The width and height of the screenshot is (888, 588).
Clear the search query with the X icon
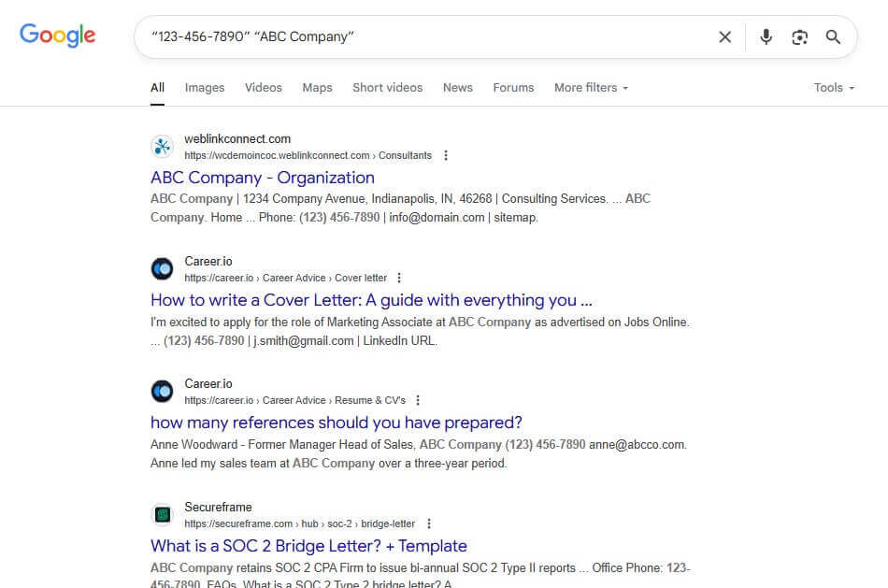pos(725,36)
